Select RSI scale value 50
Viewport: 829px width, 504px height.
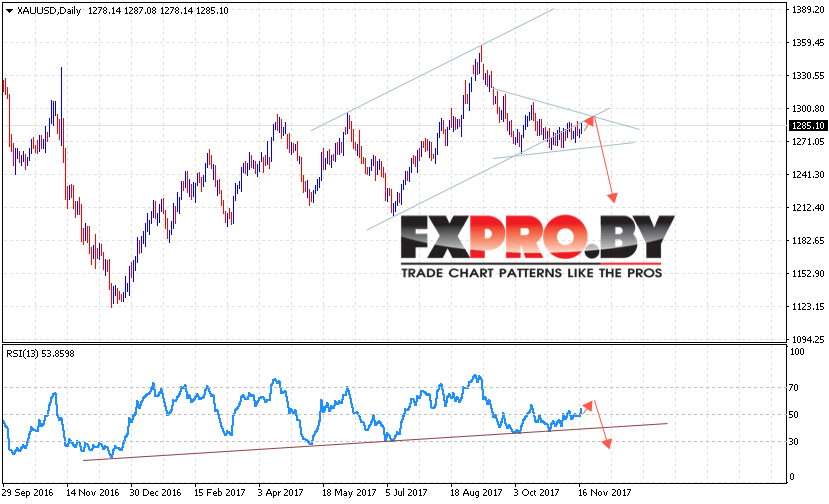coord(794,415)
